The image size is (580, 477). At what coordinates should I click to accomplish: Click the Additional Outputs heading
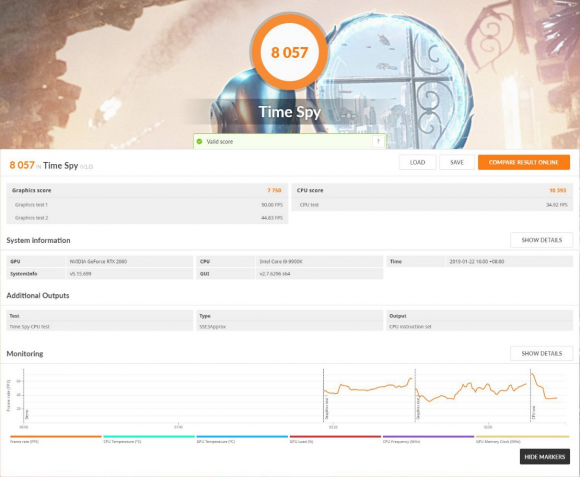(38, 295)
